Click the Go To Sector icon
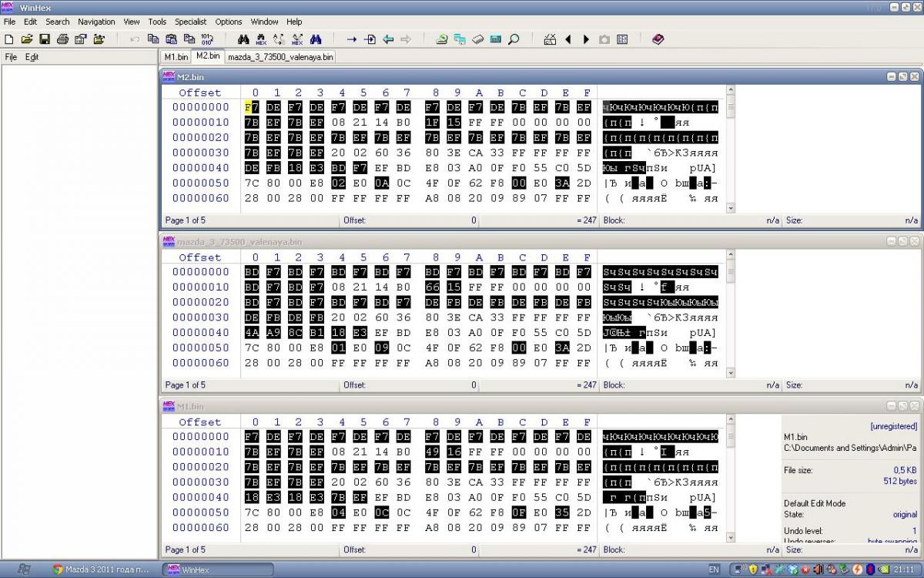The image size is (924, 578). (x=370, y=39)
